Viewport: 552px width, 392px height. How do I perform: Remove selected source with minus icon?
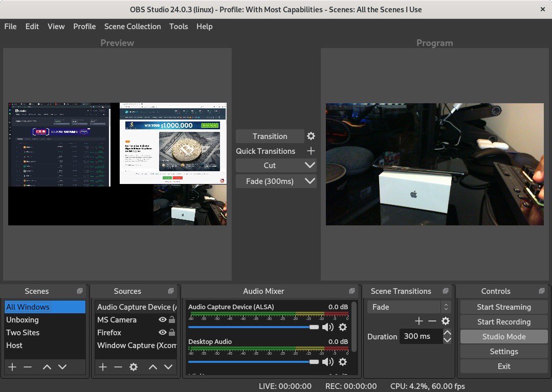pos(118,367)
